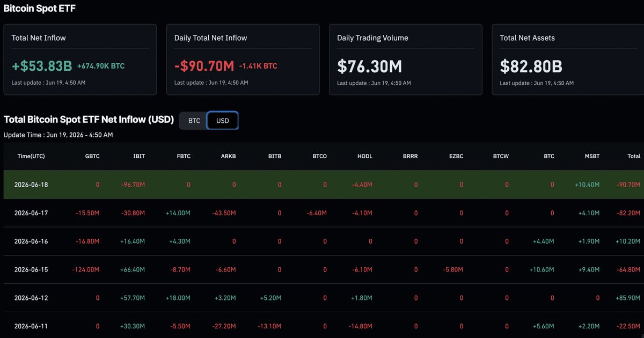Viewport: 644px width, 338px height.
Task: Click the +85.90M total for 2026-06-12
Action: (x=627, y=298)
